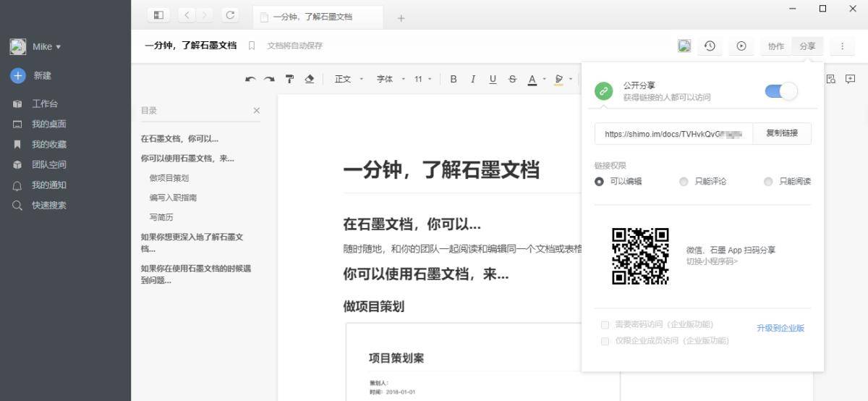Open the 正文 paragraph style dropdown
868x401 pixels.
[x=349, y=80]
